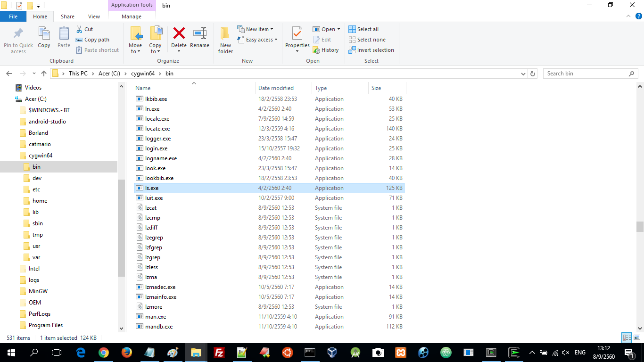
Task: Expand the New item dropdown
Action: [272, 29]
